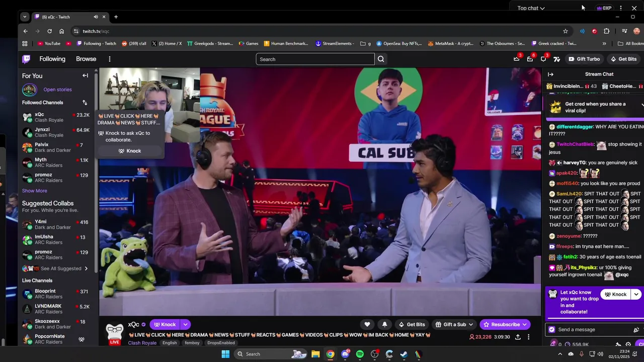The image size is (644, 362).
Task: Open the Twitch home logo
Action: (26, 59)
